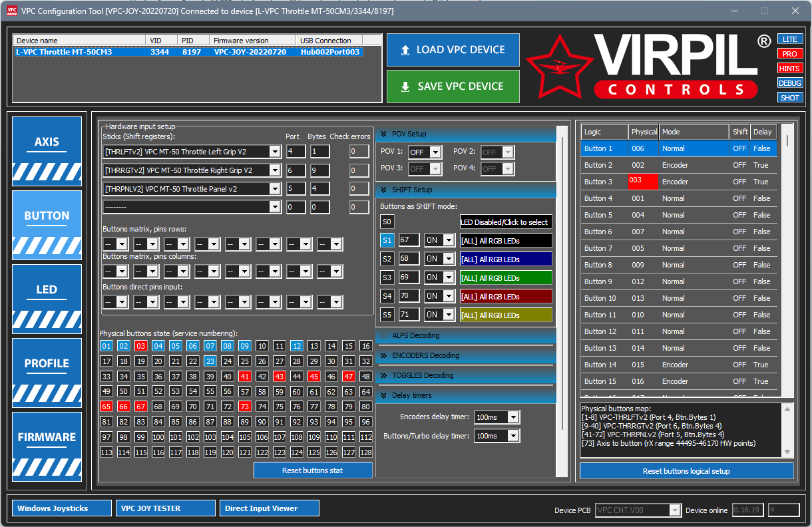812x527 pixels.
Task: Click Port field of Left Grip row
Action: click(x=296, y=152)
